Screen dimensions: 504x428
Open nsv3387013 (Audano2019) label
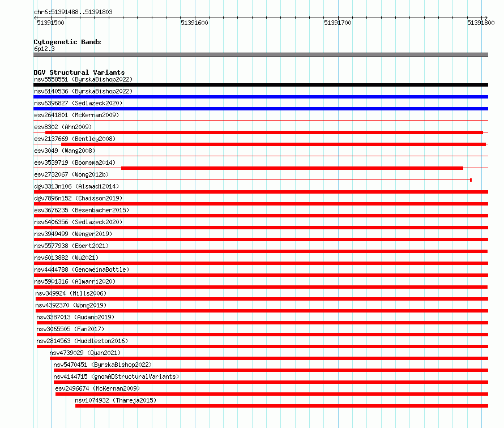pyautogui.click(x=75, y=317)
